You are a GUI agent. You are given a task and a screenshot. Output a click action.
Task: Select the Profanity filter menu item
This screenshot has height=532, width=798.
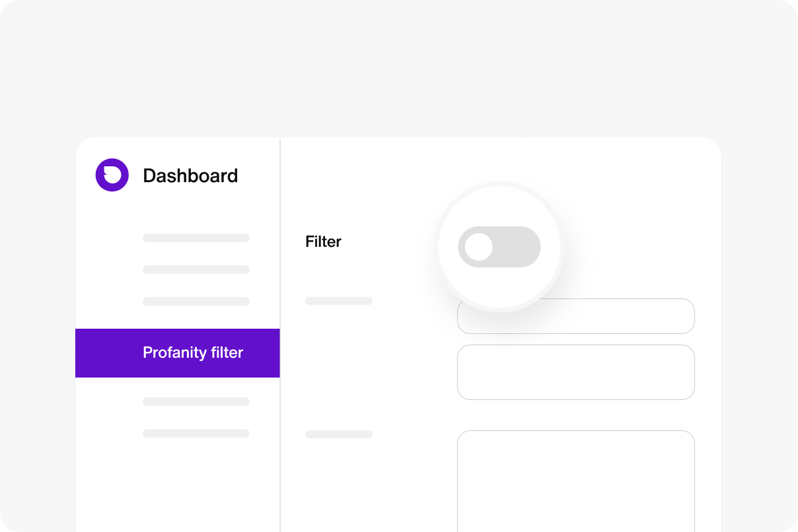click(178, 353)
